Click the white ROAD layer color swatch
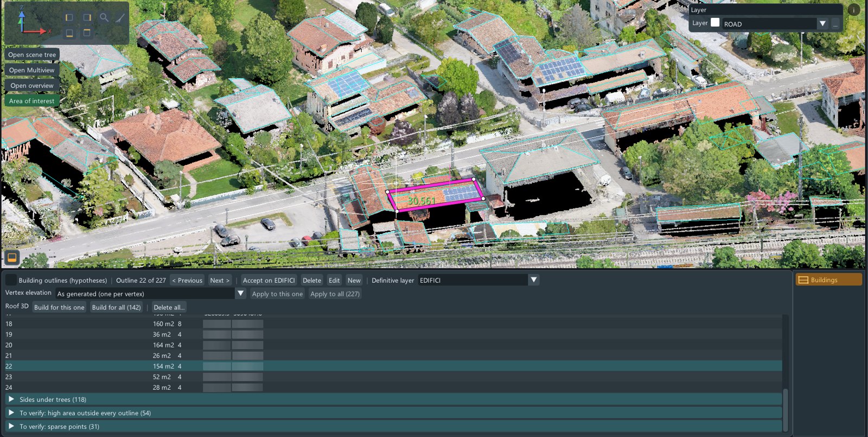Screen dimensions: 868x437 pyautogui.click(x=715, y=22)
